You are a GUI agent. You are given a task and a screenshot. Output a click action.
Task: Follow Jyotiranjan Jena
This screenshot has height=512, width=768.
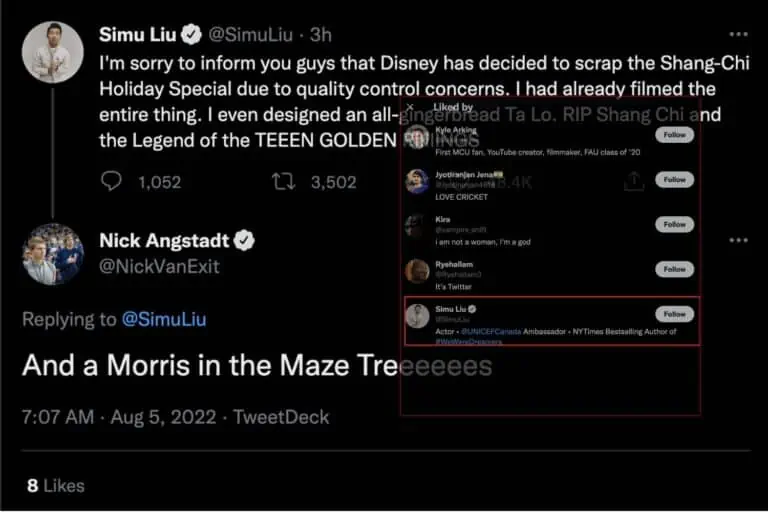click(x=674, y=180)
